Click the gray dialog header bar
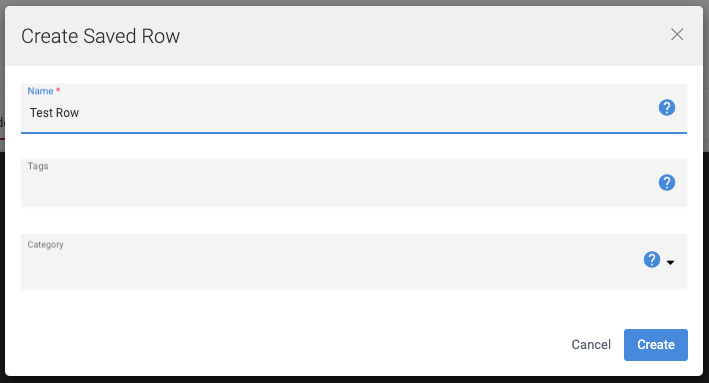This screenshot has height=383, width=709. [x=354, y=36]
